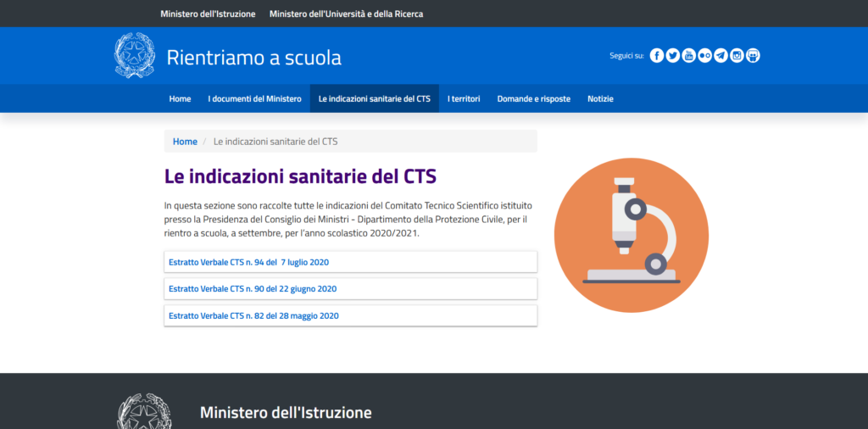
Task: Open the Facebook social icon
Action: click(x=657, y=55)
